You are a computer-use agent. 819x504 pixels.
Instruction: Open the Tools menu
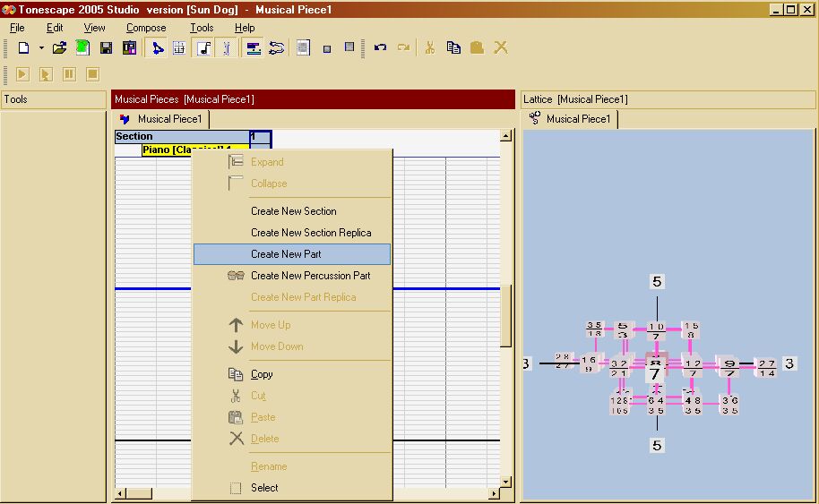coord(202,28)
